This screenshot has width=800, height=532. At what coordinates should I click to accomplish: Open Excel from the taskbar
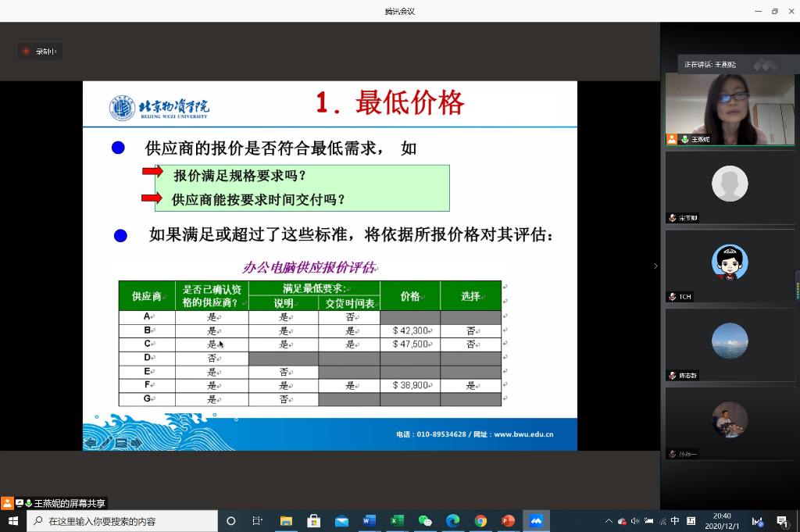tap(397, 521)
